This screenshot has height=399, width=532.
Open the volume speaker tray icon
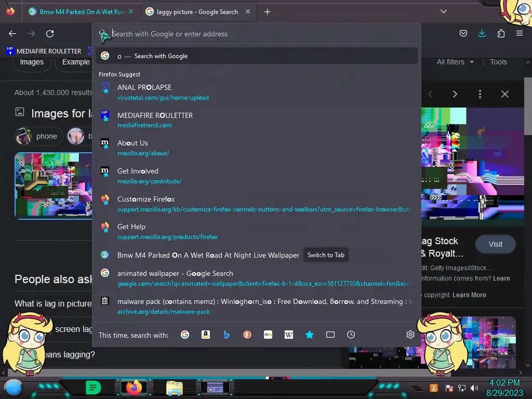(474, 388)
